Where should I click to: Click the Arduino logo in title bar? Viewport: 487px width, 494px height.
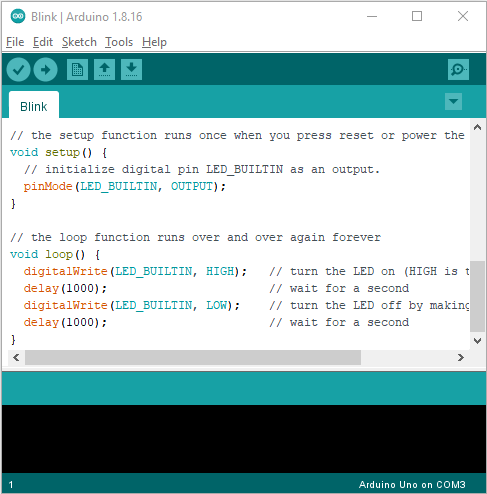(x=18, y=16)
